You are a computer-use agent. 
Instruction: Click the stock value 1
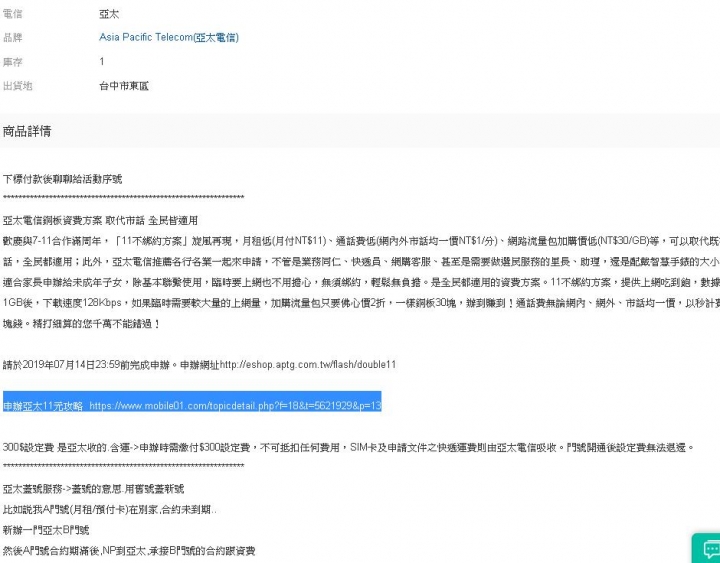(x=101, y=62)
